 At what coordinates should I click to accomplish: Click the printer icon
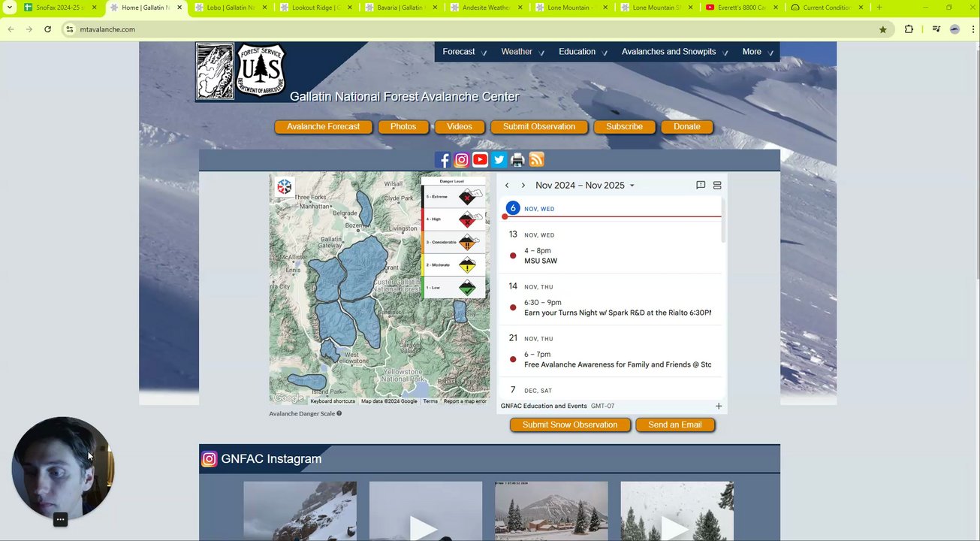517,160
